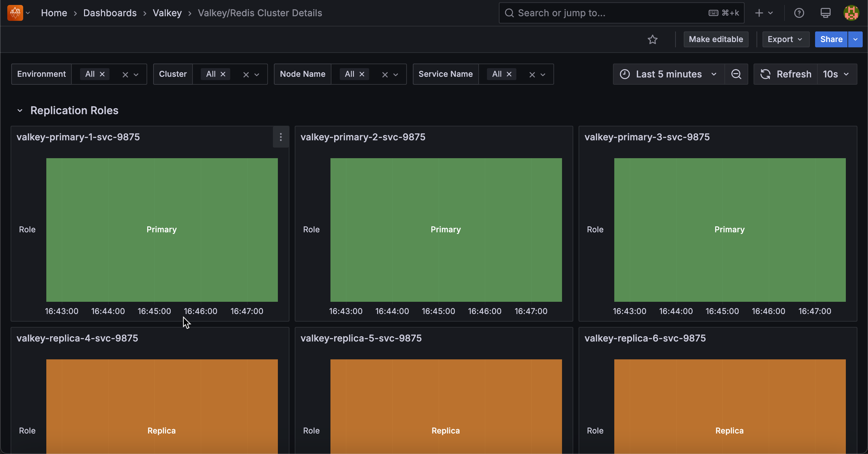The height and width of the screenshot is (454, 868).
Task: Click the Make editable button
Action: tap(716, 39)
